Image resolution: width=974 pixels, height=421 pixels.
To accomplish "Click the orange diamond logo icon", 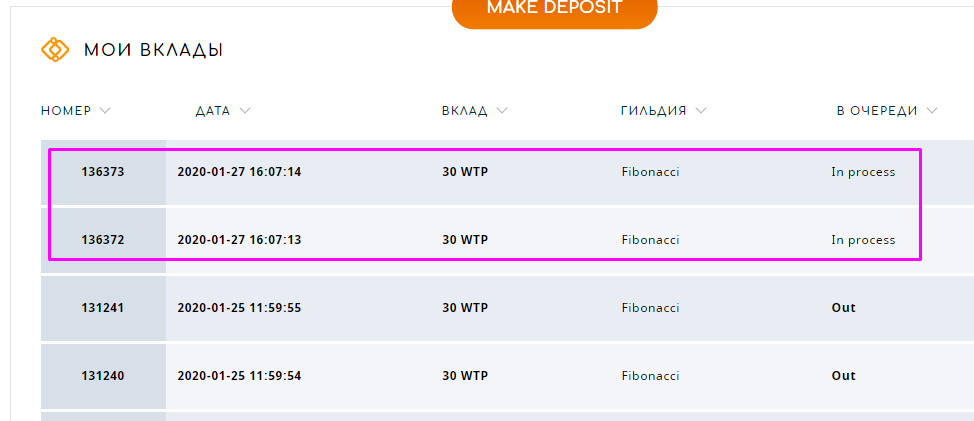I will (55, 50).
